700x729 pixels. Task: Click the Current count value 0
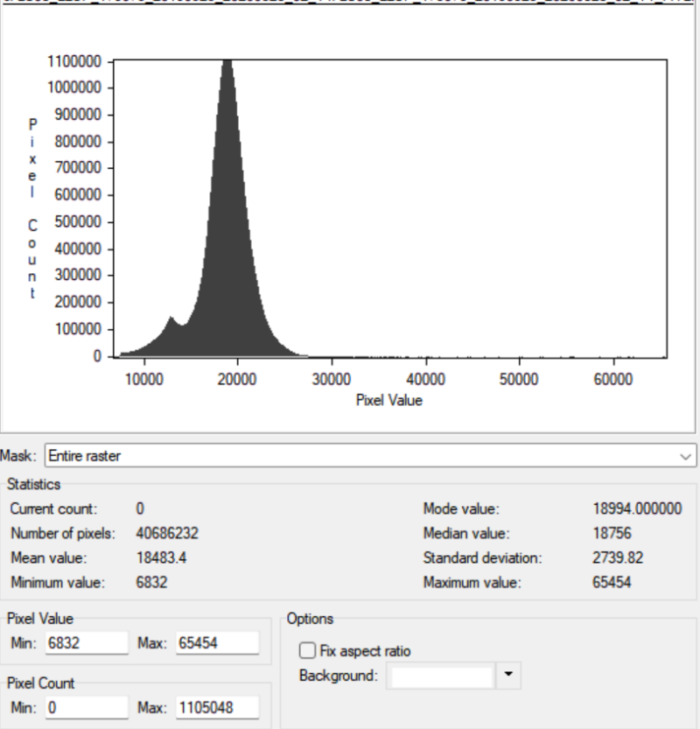140,508
